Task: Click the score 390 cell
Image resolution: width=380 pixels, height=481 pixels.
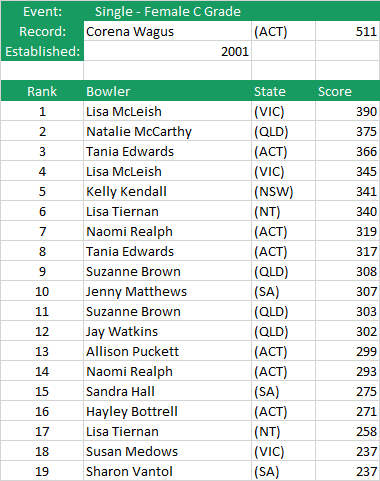Action: [347, 111]
